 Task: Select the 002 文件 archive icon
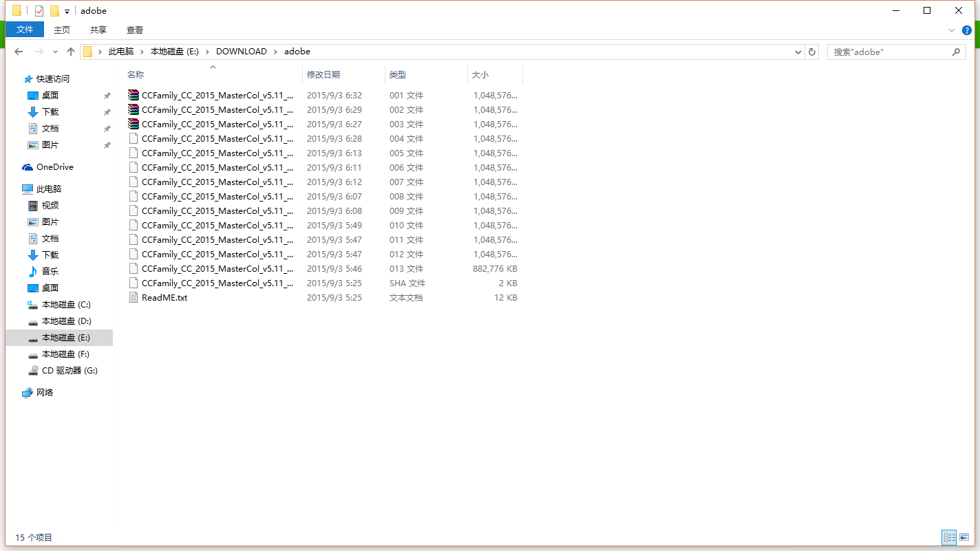pos(134,110)
